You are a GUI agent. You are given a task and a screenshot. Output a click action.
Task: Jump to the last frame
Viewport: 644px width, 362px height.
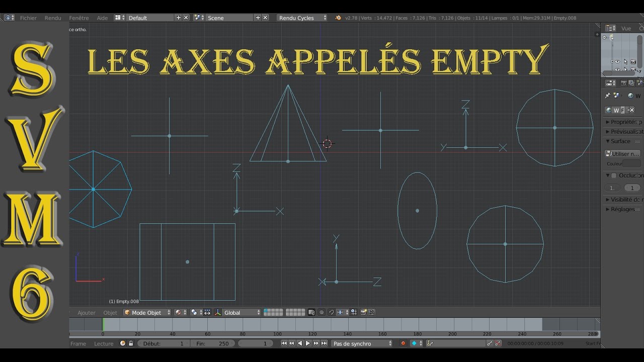[324, 343]
